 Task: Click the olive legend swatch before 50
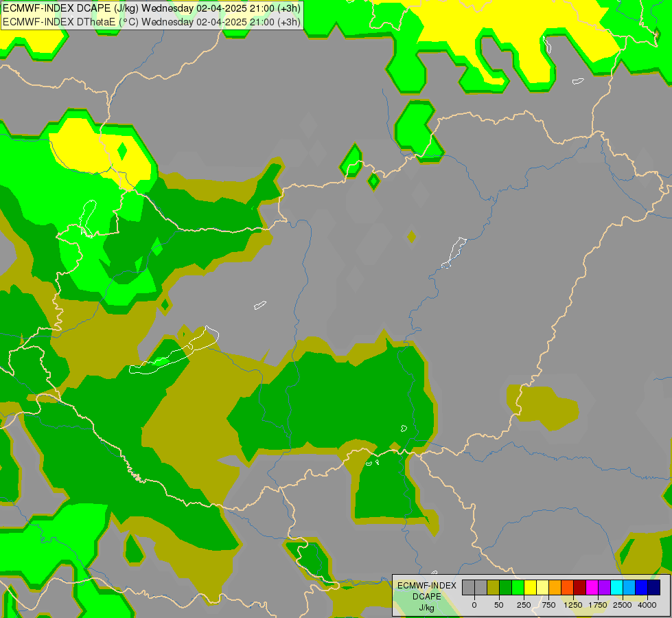click(493, 588)
